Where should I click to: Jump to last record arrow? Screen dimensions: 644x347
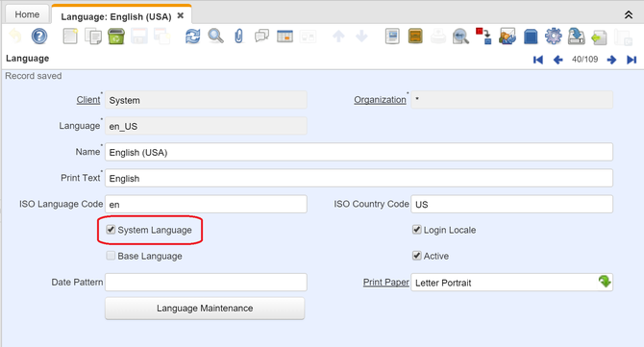click(632, 60)
